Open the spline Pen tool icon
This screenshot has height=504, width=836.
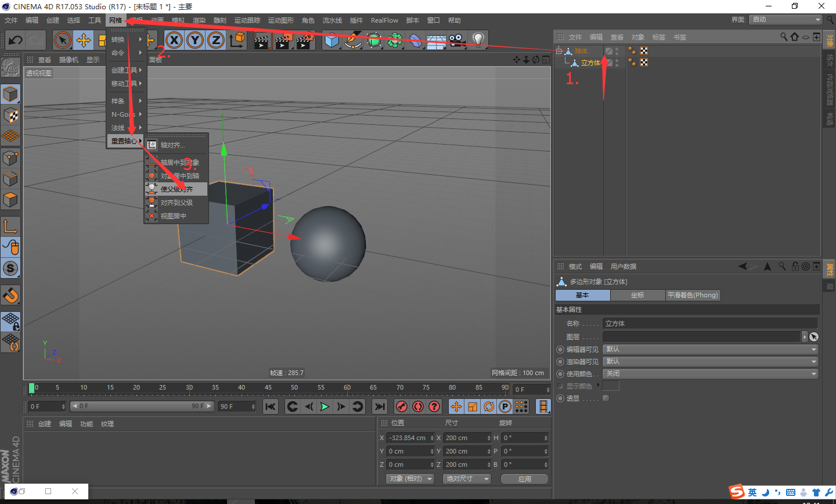coord(352,40)
